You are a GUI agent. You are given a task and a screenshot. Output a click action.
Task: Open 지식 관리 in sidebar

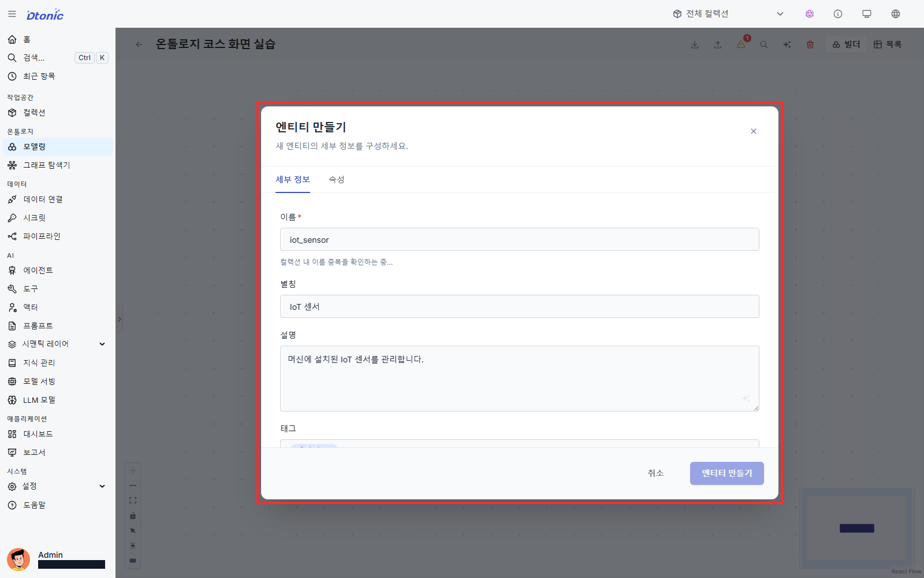click(58, 363)
